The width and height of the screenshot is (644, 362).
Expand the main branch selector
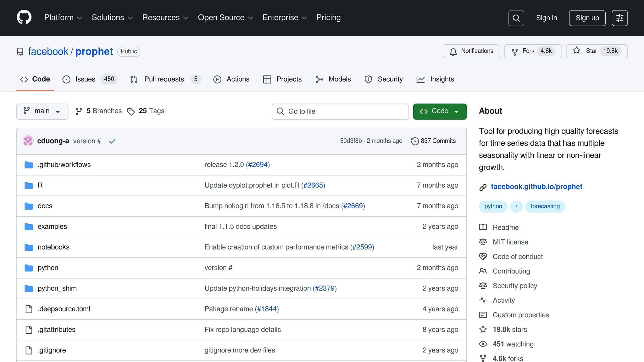[x=42, y=111]
